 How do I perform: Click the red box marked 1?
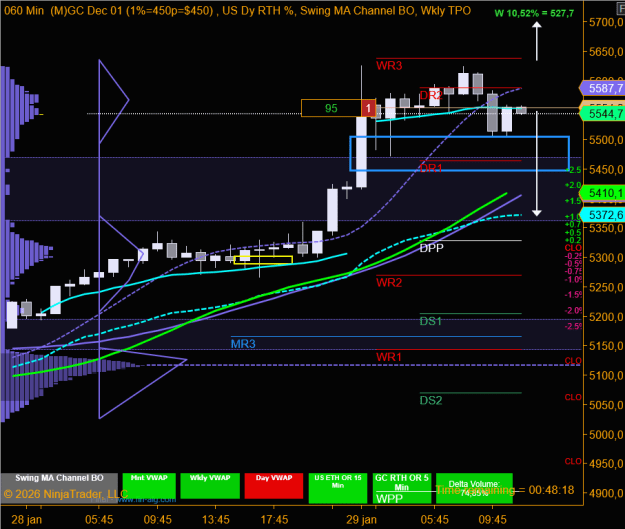point(368,108)
